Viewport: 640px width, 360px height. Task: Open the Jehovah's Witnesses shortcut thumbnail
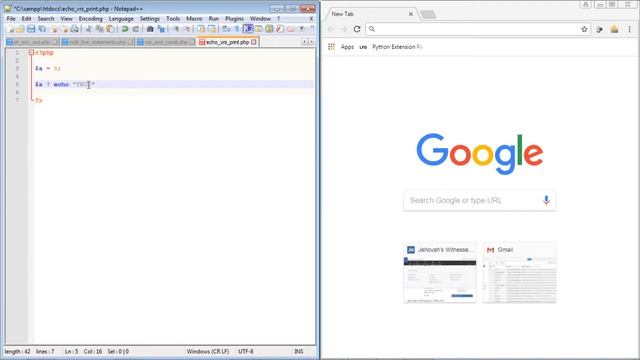(x=440, y=273)
